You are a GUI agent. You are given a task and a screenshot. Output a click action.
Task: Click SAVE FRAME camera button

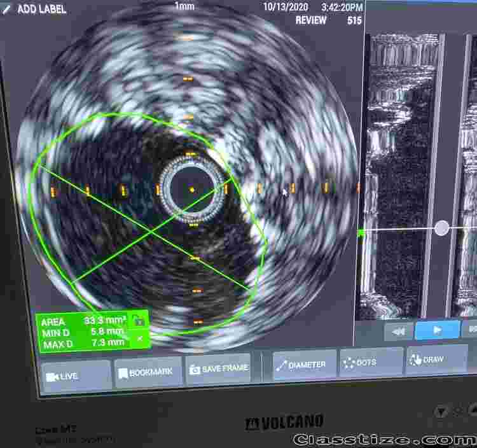point(219,369)
